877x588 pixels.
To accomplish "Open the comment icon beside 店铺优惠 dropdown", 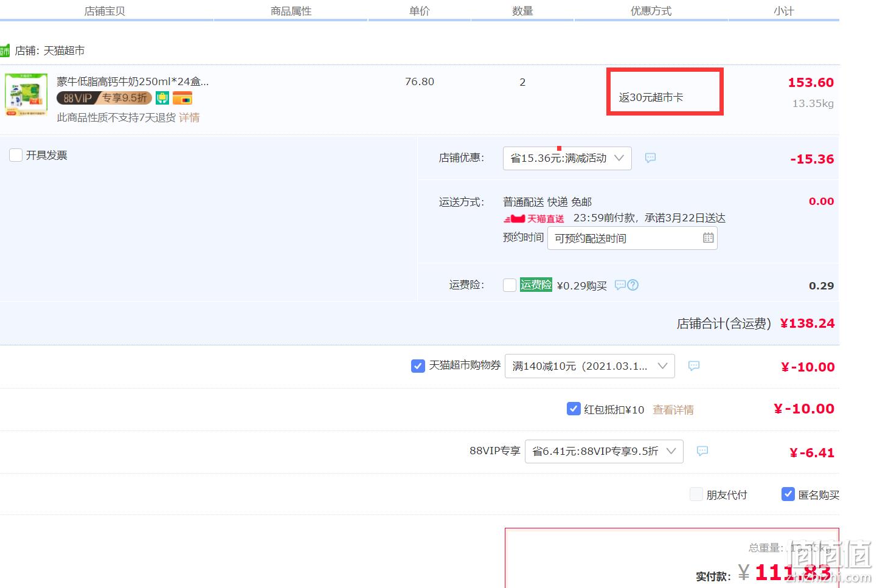I will pos(650,158).
